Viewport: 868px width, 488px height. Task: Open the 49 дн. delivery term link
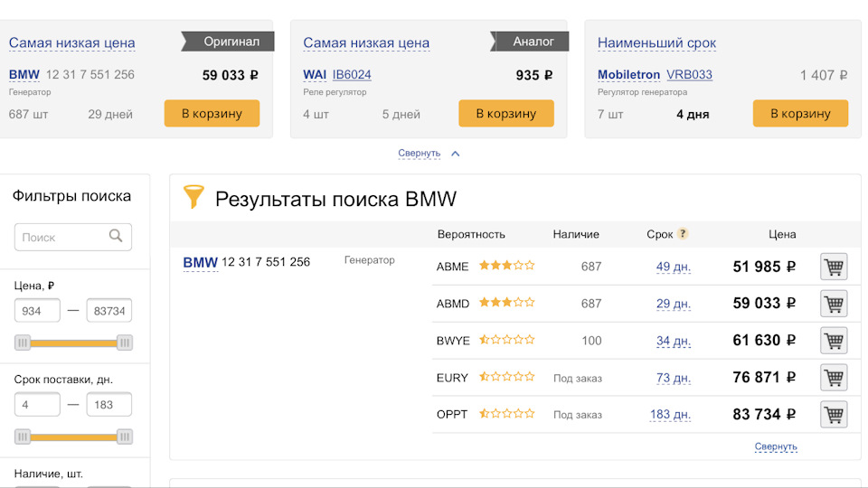coord(673,267)
